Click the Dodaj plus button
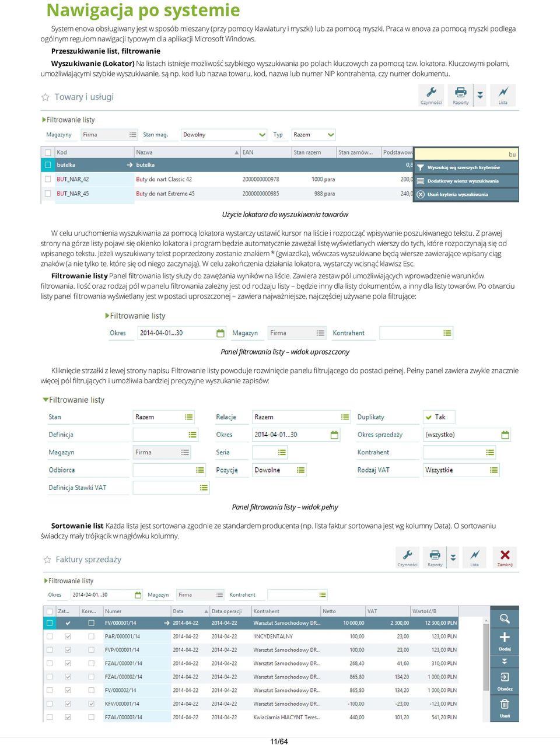The image size is (560, 745). [505, 640]
